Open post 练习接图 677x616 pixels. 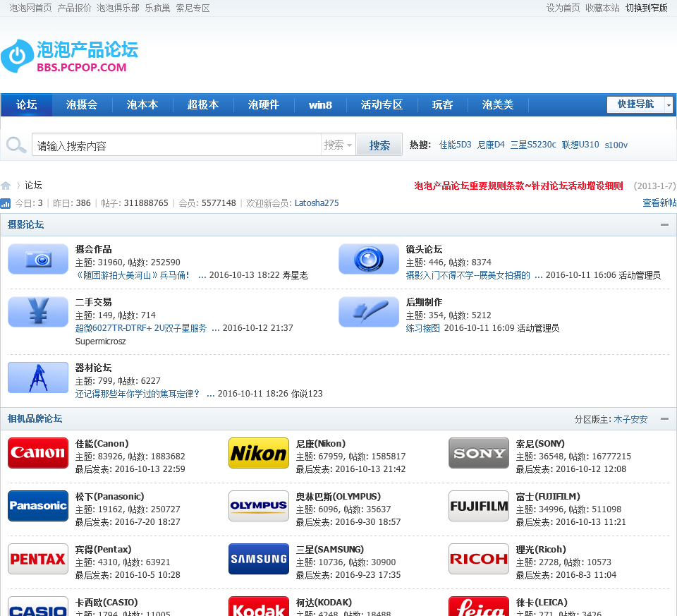422,328
